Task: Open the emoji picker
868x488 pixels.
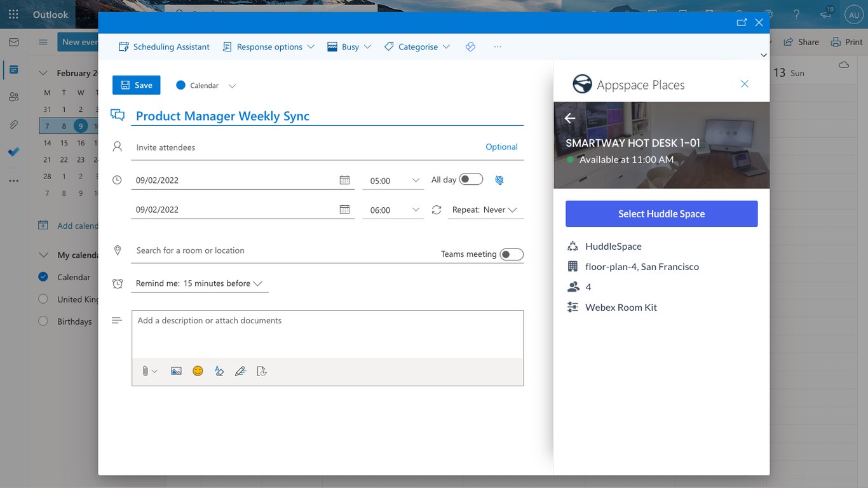Action: click(x=198, y=371)
